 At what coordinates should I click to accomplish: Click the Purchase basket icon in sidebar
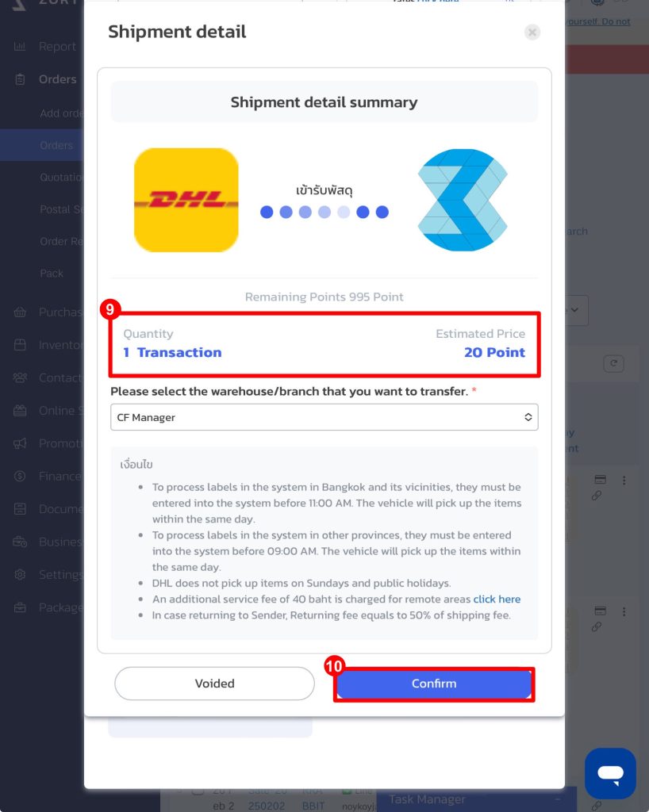pos(20,312)
